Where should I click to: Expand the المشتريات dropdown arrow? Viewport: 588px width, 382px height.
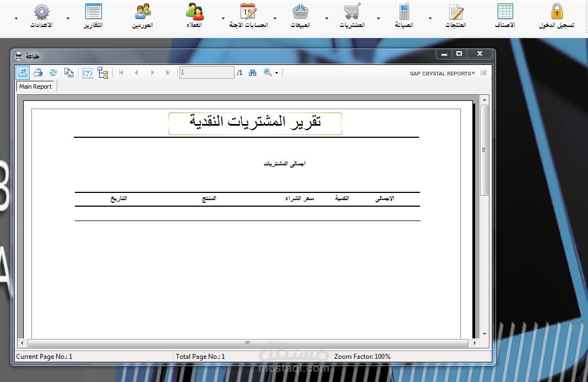click(326, 18)
